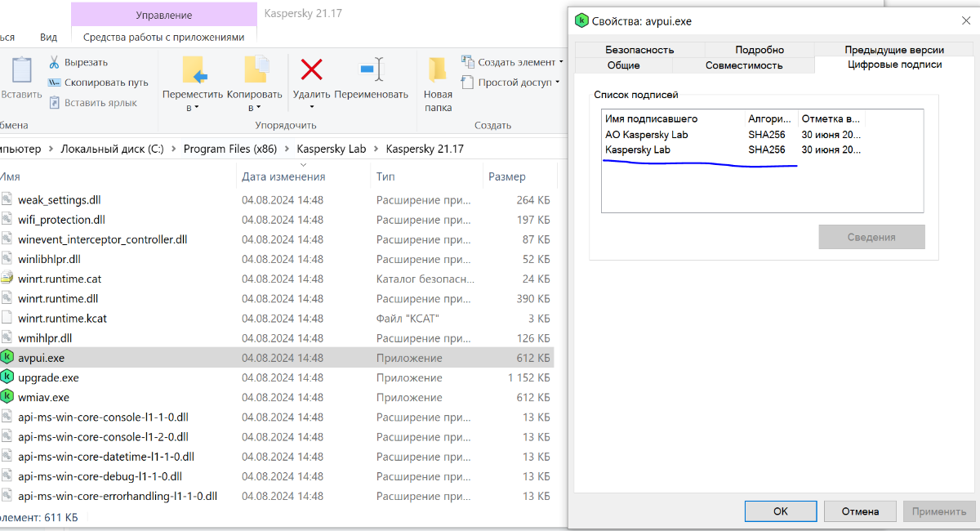Click the Отметка времени column header
This screenshot has width=980, height=531.
tap(831, 118)
